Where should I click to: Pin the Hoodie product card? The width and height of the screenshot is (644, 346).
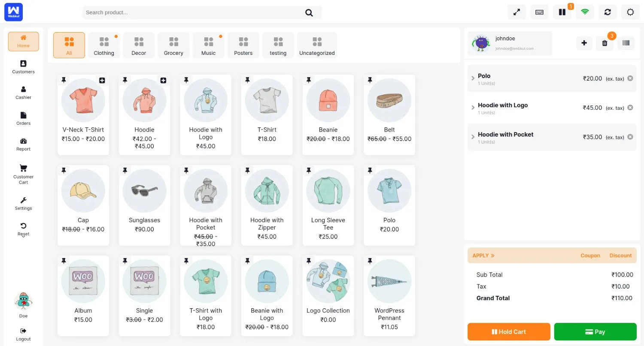[x=125, y=80]
